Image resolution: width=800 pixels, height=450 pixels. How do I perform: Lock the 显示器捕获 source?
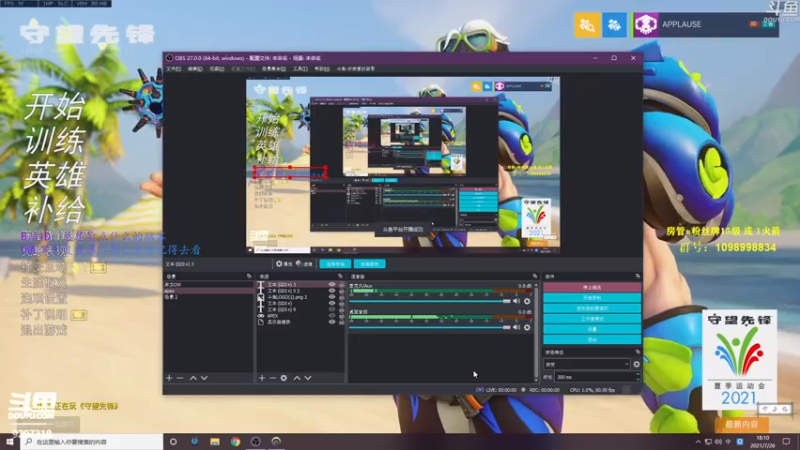click(341, 322)
